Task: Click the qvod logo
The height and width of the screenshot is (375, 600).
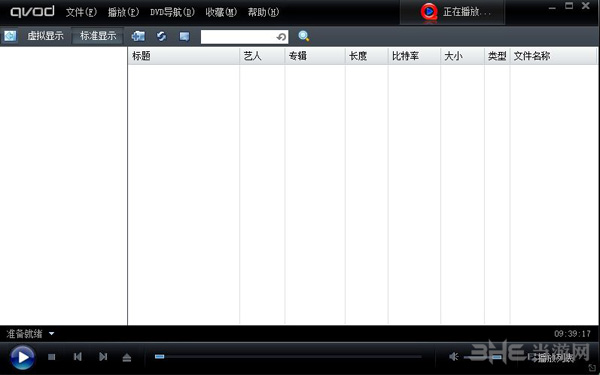Action: [32, 11]
